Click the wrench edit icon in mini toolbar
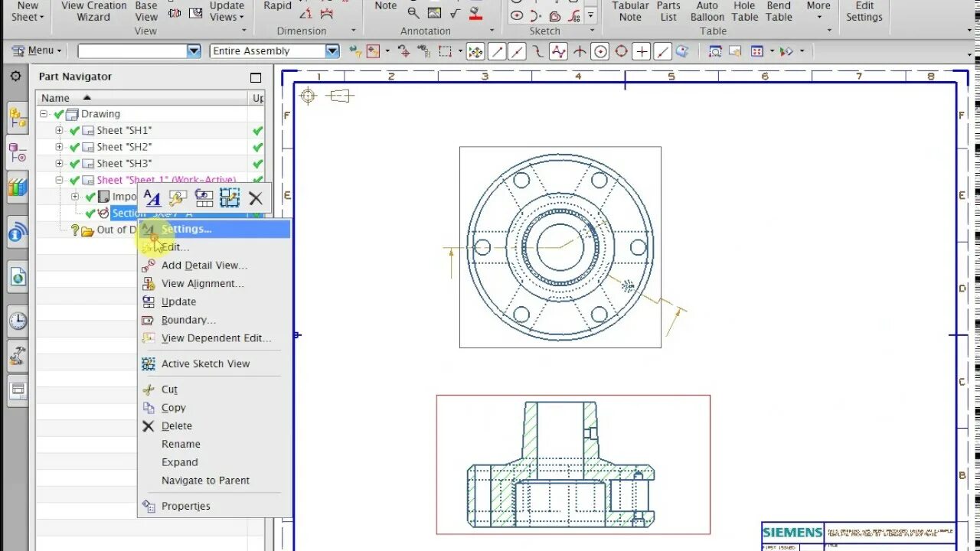 pyautogui.click(x=178, y=198)
